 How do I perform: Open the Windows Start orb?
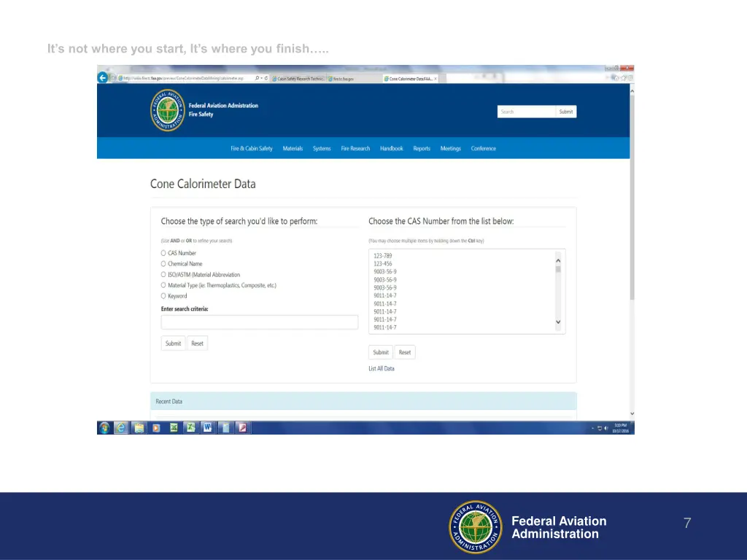[104, 427]
